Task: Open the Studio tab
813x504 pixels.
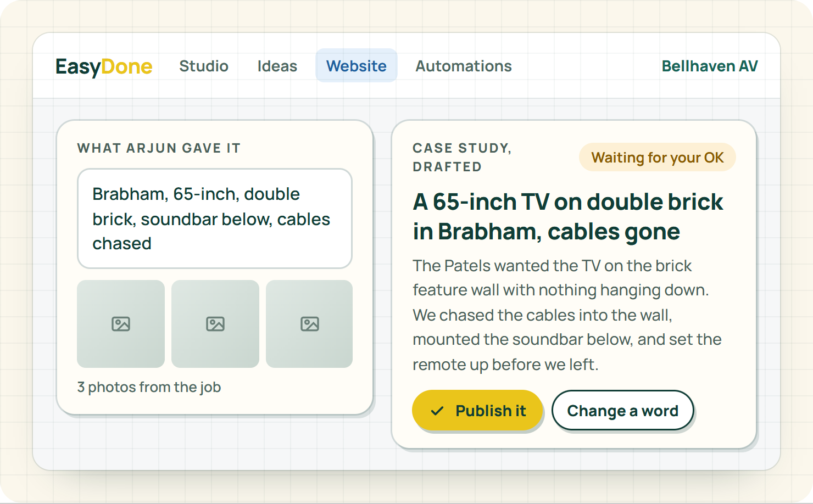Action: (204, 66)
